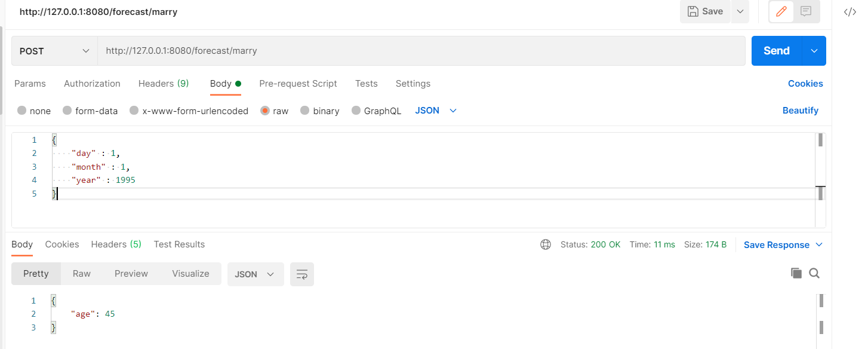Image resolution: width=868 pixels, height=349 pixels.
Task: Select the pencil edit icon
Action: coord(781,11)
